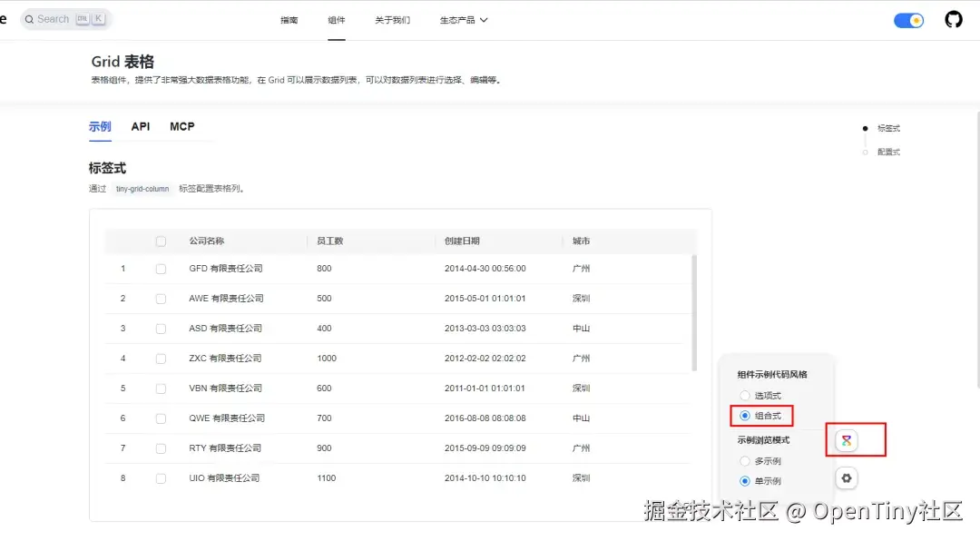980x541 pixels.
Task: Click the 公司名称 column header
Action: click(x=206, y=241)
